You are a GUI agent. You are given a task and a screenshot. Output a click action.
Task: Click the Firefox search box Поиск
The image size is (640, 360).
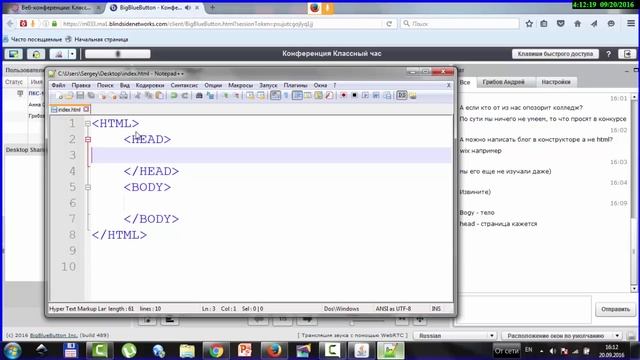tap(460, 24)
